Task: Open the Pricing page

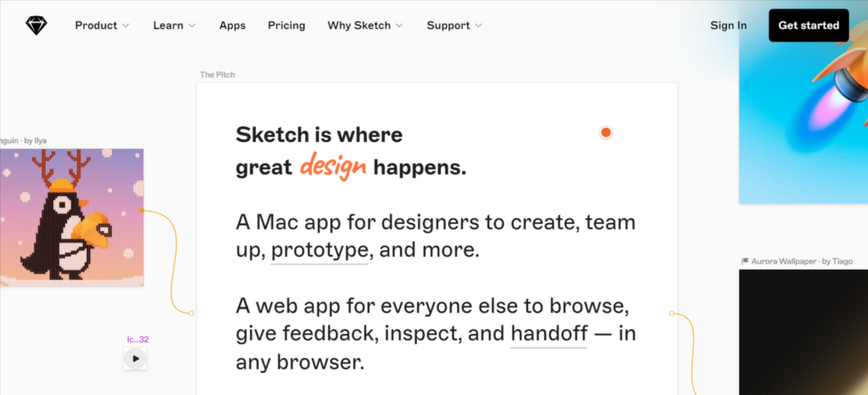Action: [287, 25]
